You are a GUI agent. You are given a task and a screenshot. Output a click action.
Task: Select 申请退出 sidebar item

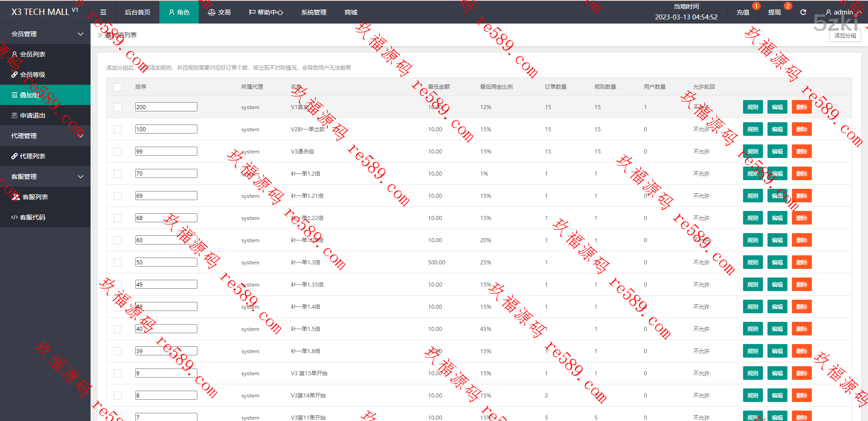pos(32,115)
